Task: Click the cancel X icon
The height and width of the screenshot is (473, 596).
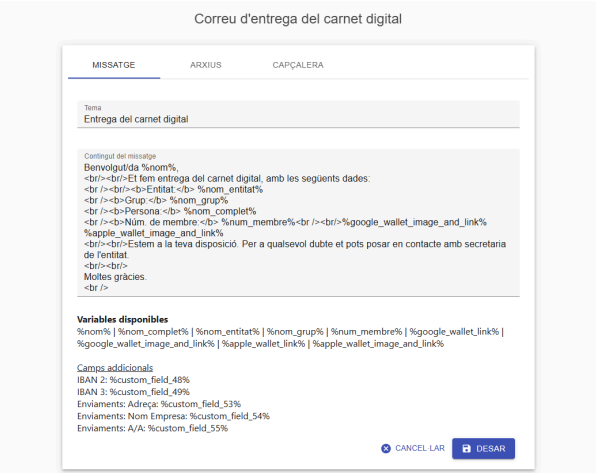Action: 385,449
